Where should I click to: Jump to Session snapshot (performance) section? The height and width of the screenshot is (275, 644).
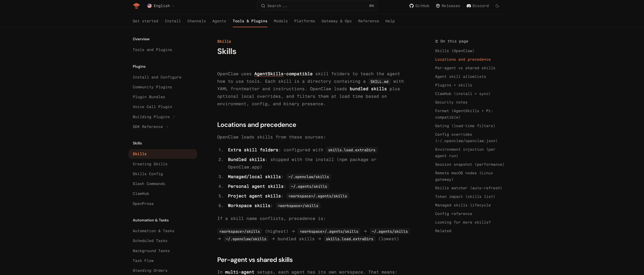(x=470, y=164)
